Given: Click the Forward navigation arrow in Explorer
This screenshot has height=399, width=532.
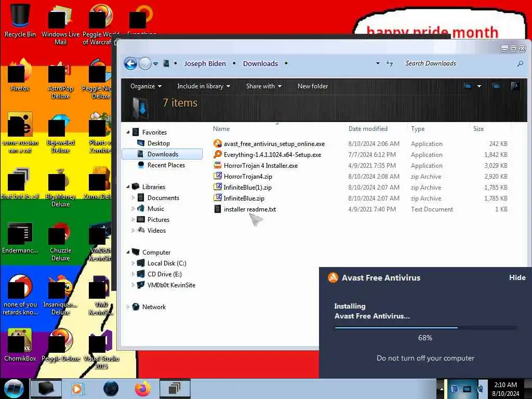Looking at the screenshot, I should 145,63.
